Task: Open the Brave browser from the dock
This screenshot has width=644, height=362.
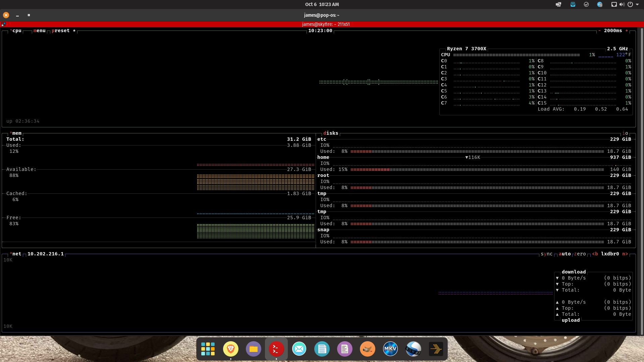Action: (x=230, y=349)
